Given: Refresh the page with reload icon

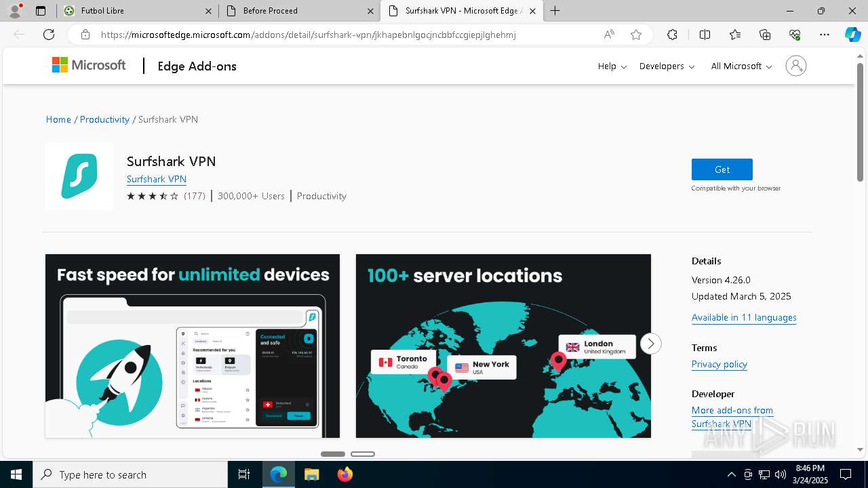Looking at the screenshot, I should pyautogui.click(x=49, y=35).
